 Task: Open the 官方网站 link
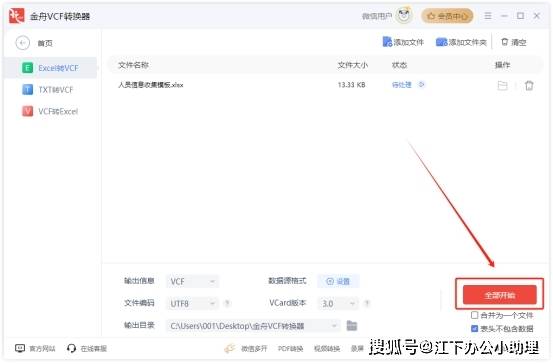pos(42,349)
